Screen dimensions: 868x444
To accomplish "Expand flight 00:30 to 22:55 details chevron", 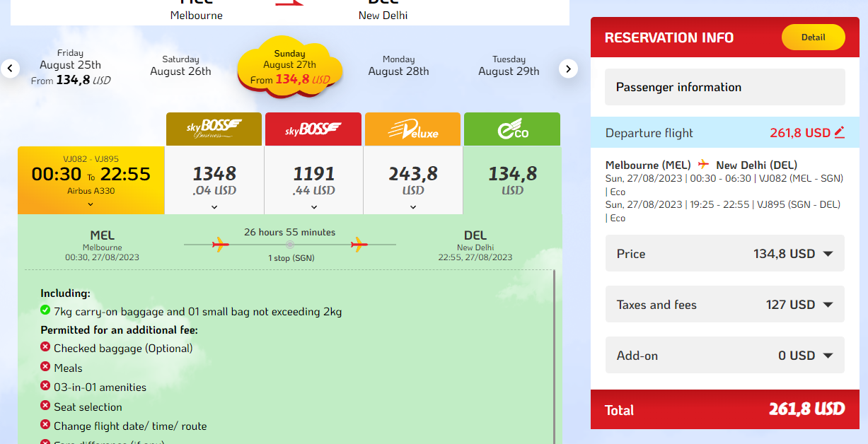I will (91, 204).
